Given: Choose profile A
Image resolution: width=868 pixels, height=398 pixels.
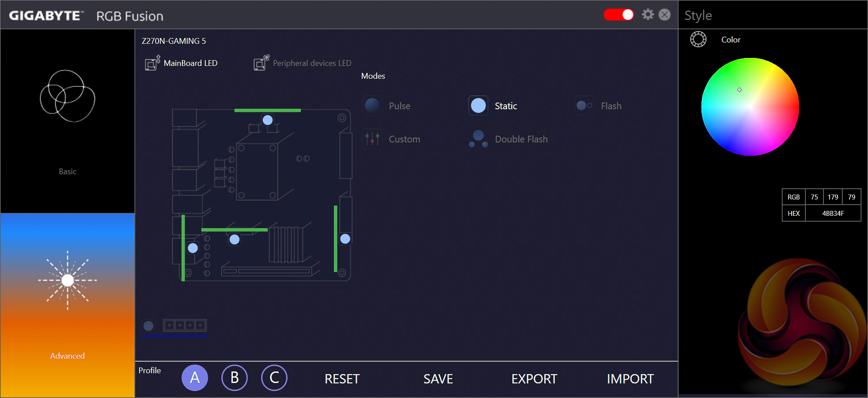Looking at the screenshot, I should pyautogui.click(x=195, y=378).
